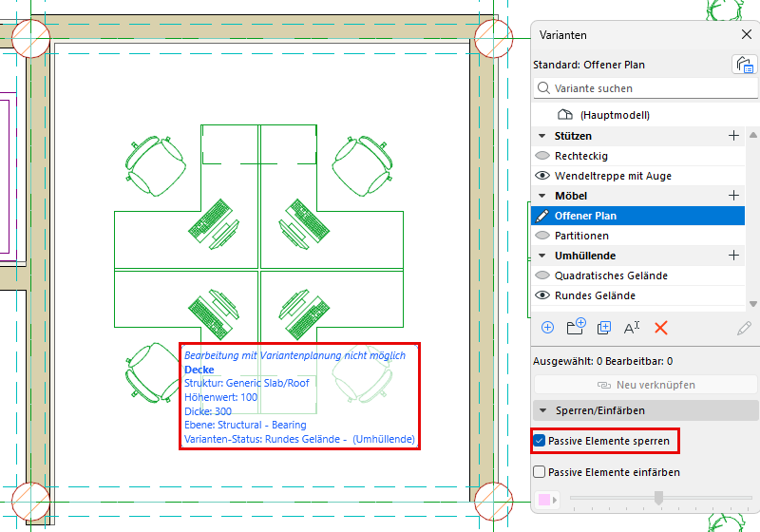Image resolution: width=760 pixels, height=532 pixels.
Task: Click the Neu verknüpfen button
Action: (646, 385)
